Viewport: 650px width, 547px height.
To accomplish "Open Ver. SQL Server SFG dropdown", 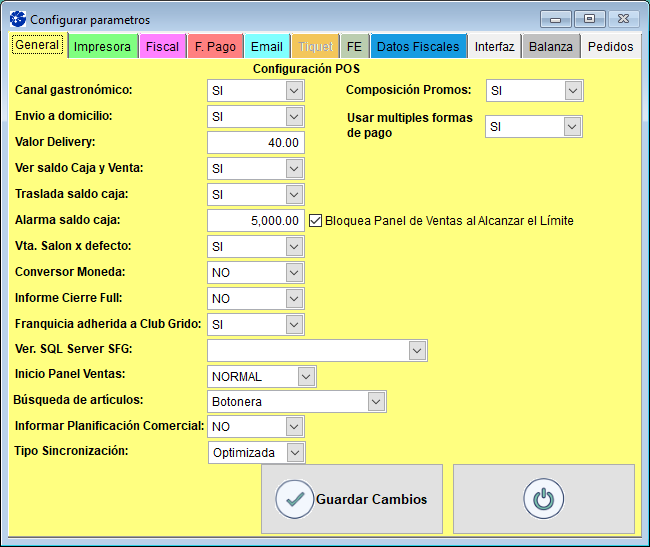I will coord(417,350).
